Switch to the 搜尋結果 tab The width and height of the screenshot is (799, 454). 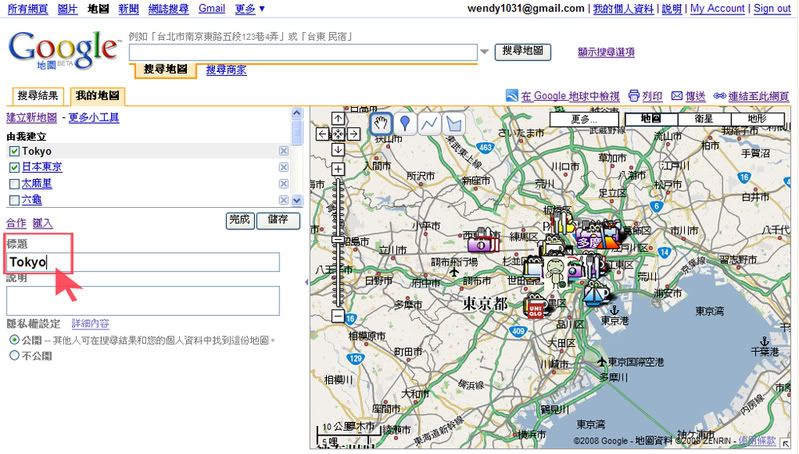[x=38, y=96]
